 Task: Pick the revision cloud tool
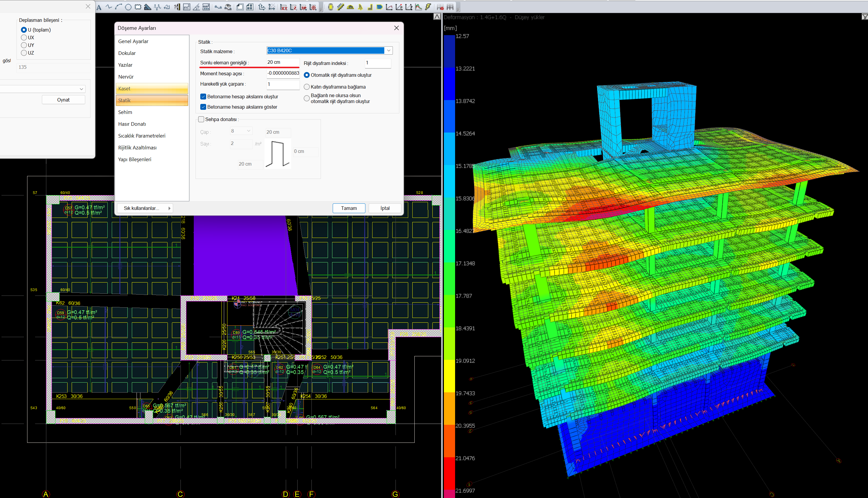138,7
